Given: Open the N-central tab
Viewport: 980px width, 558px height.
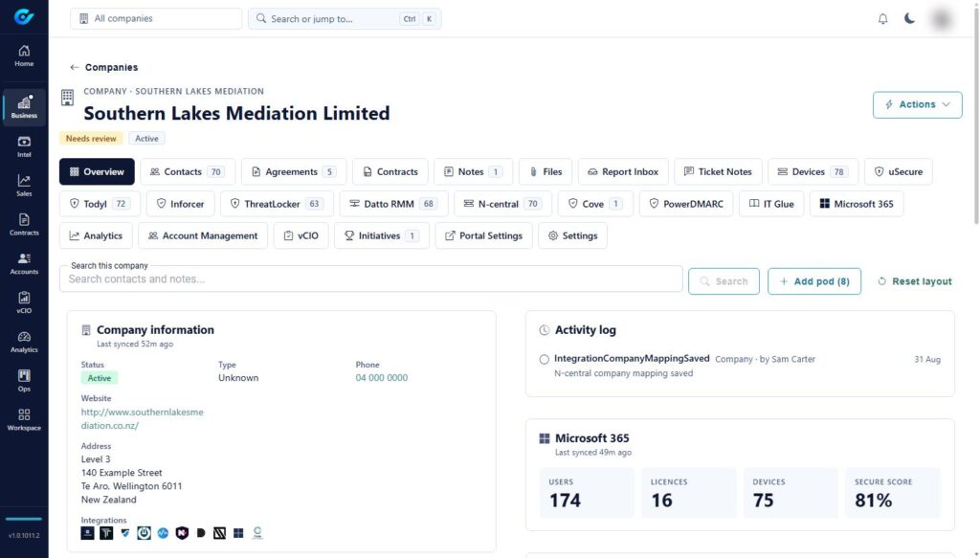Looking at the screenshot, I should pos(503,204).
